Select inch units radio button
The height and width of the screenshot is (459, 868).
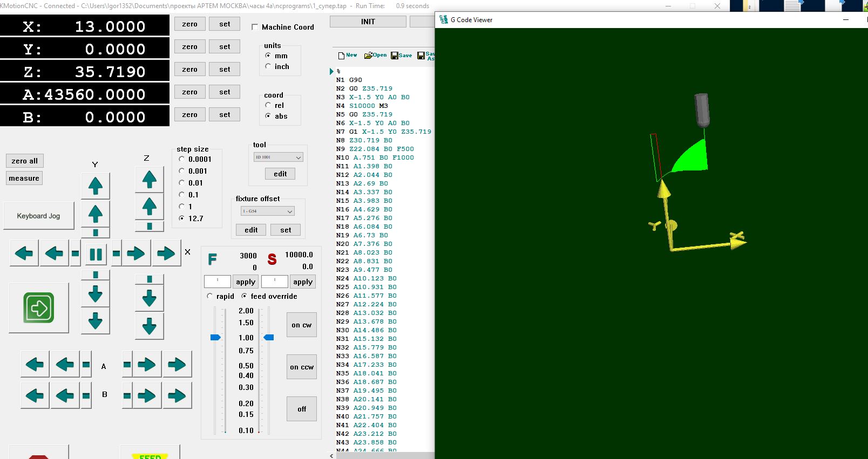(x=268, y=66)
